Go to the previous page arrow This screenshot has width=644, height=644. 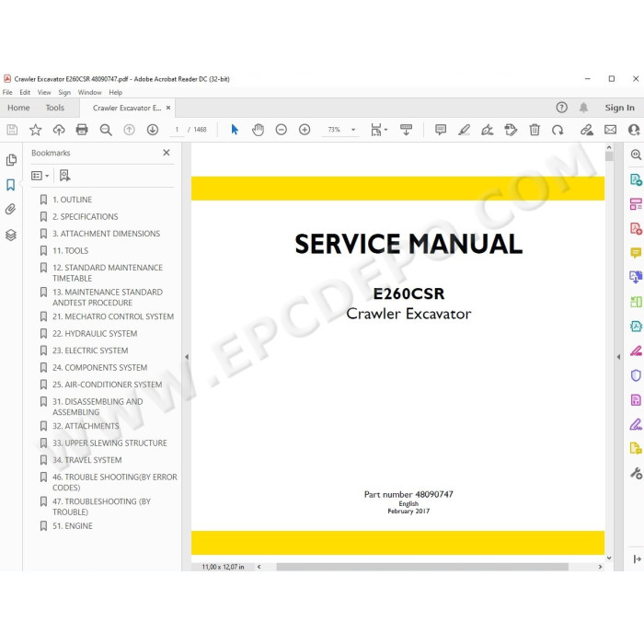click(x=129, y=130)
